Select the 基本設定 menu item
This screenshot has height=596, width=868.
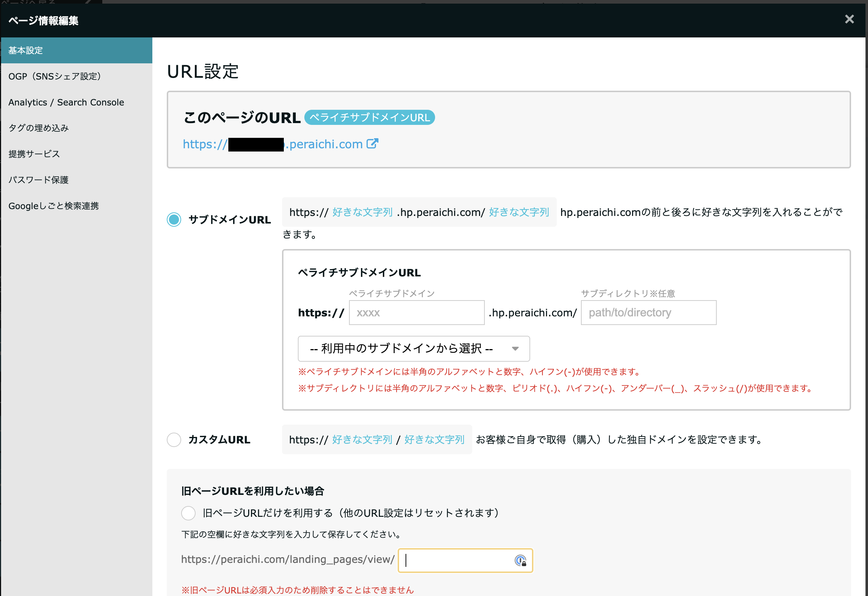[x=77, y=50]
